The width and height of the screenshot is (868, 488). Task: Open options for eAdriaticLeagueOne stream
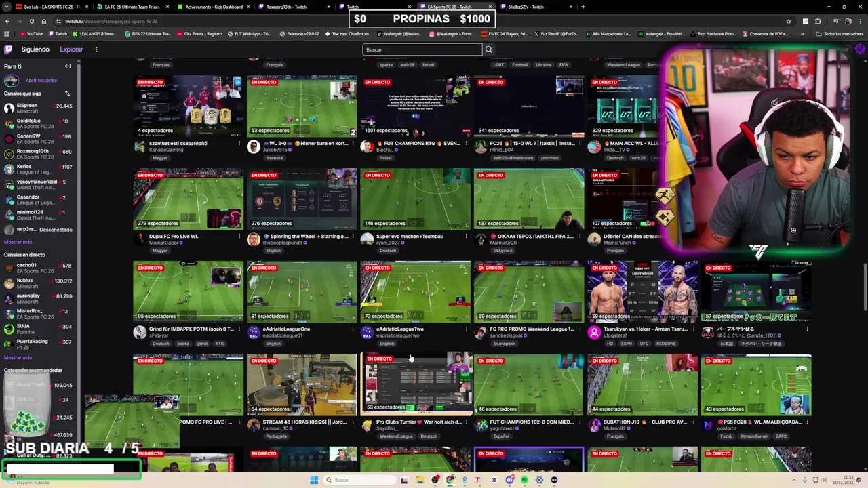(353, 329)
